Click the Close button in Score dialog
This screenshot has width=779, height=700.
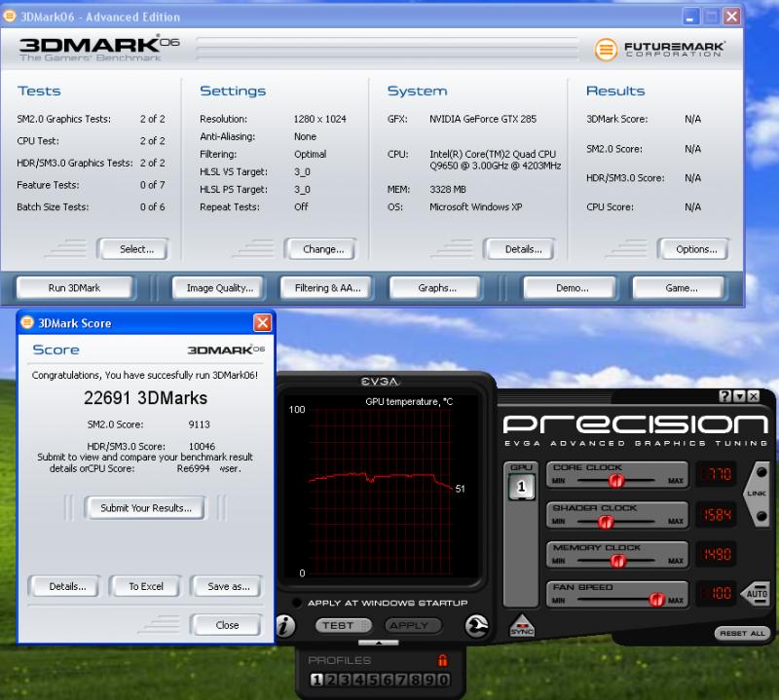click(x=226, y=625)
